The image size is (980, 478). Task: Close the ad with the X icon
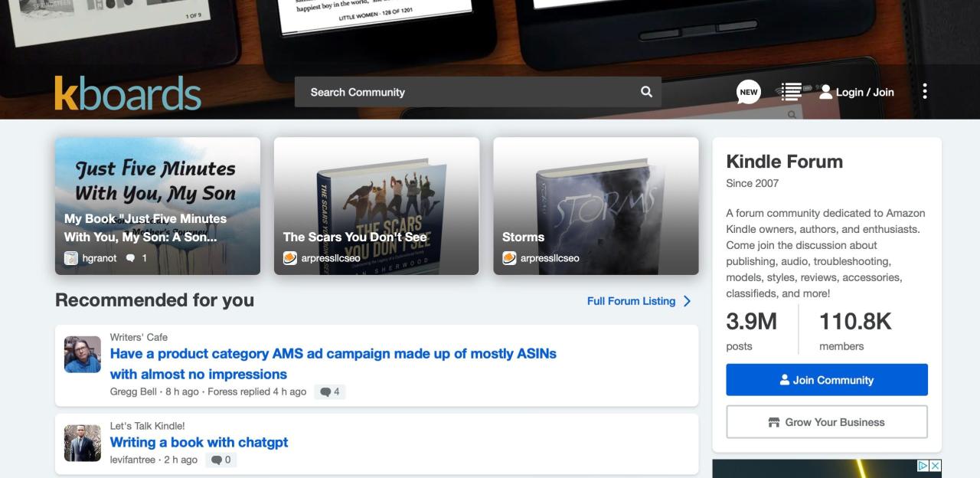pos(935,466)
